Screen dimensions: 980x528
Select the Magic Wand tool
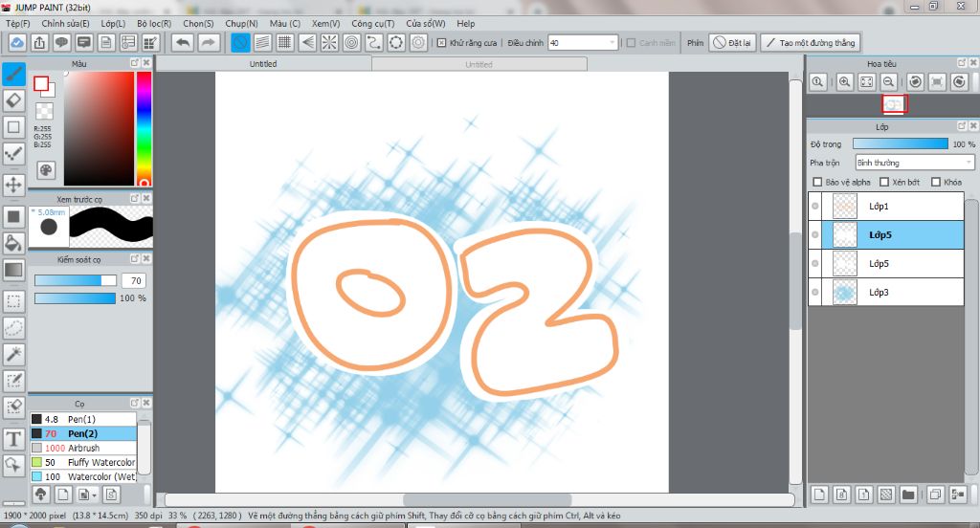[x=13, y=354]
